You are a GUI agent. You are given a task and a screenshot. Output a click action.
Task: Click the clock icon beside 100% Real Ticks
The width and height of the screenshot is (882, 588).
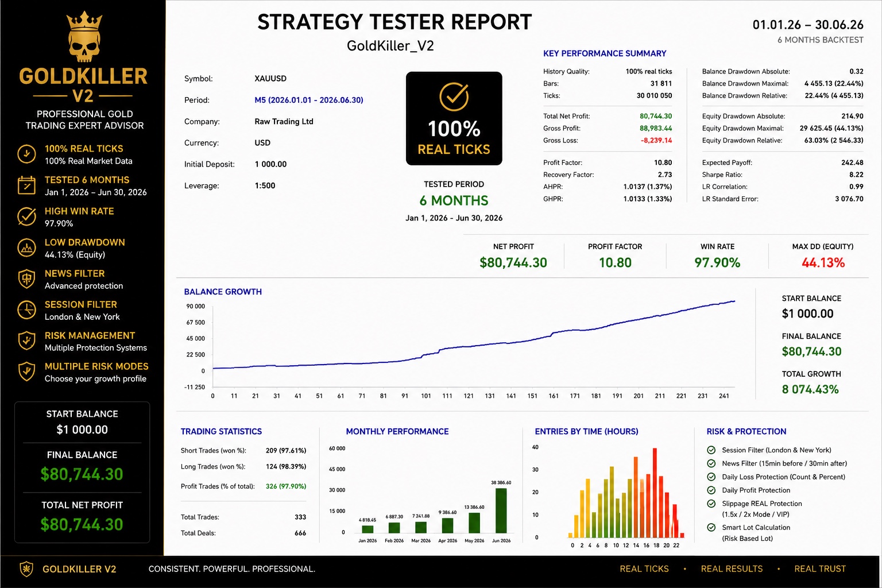click(26, 154)
